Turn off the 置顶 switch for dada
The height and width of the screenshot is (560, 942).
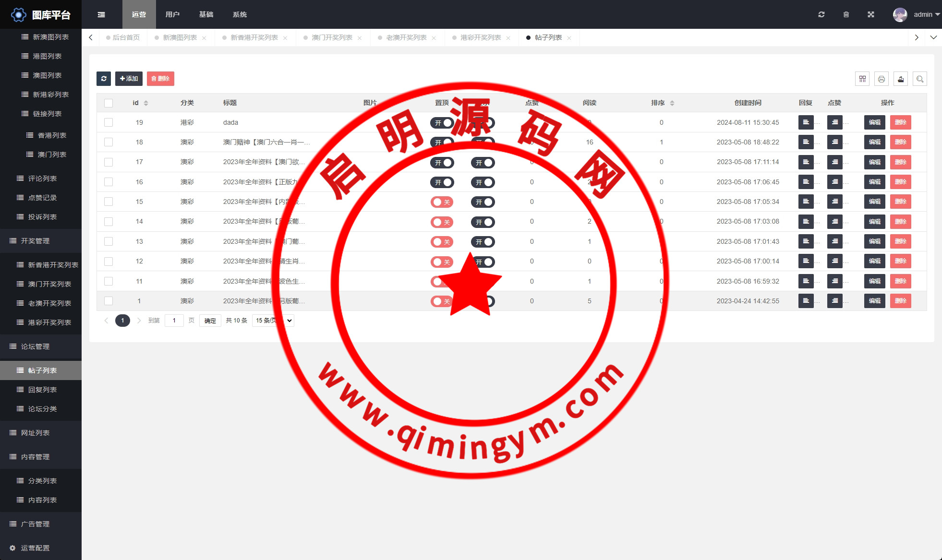pyautogui.click(x=442, y=123)
